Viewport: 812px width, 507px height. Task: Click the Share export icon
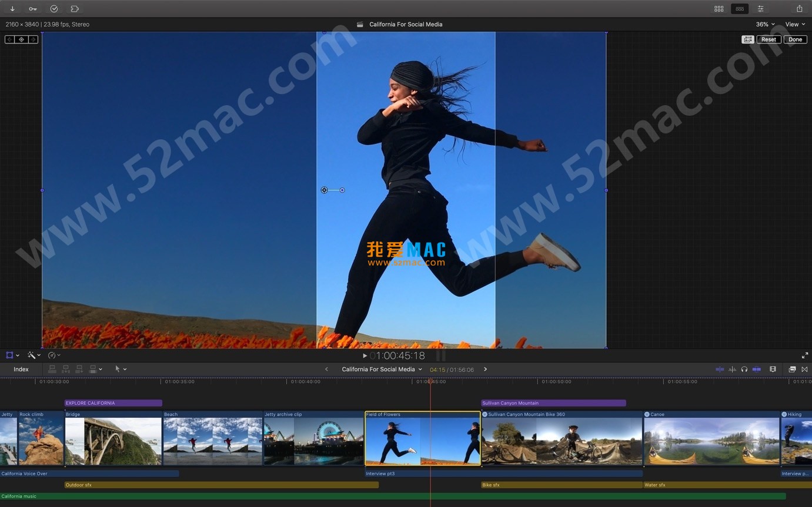point(799,9)
